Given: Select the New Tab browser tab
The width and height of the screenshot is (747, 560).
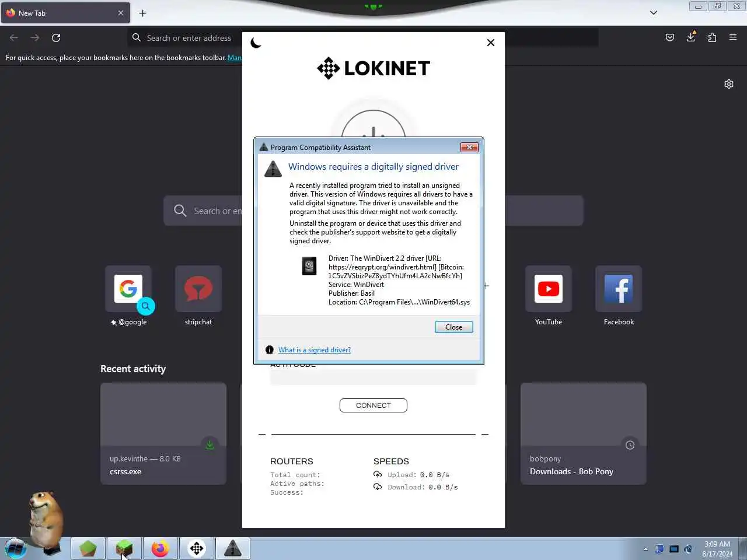Looking at the screenshot, I should coord(65,13).
